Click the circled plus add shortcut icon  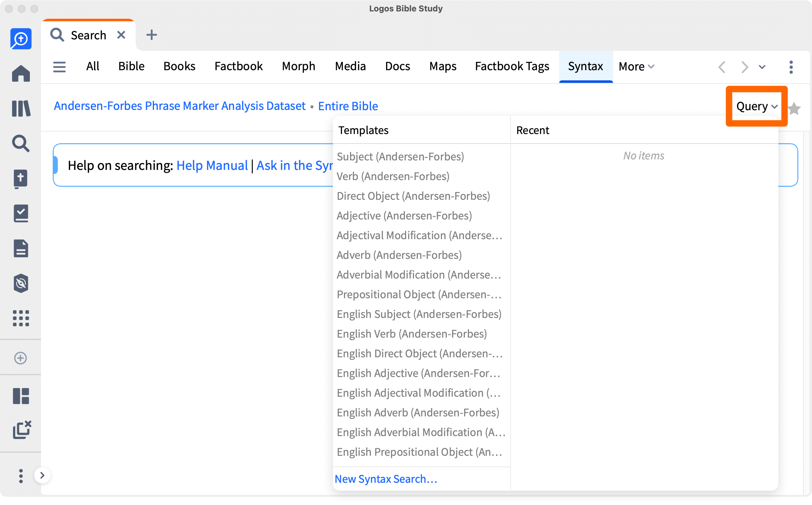click(x=21, y=358)
